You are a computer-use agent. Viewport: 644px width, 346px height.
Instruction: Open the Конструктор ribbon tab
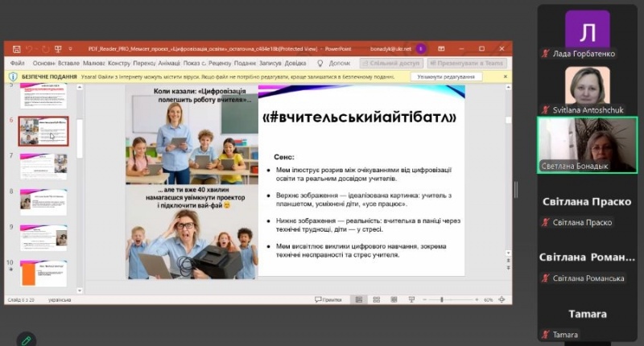coord(118,64)
